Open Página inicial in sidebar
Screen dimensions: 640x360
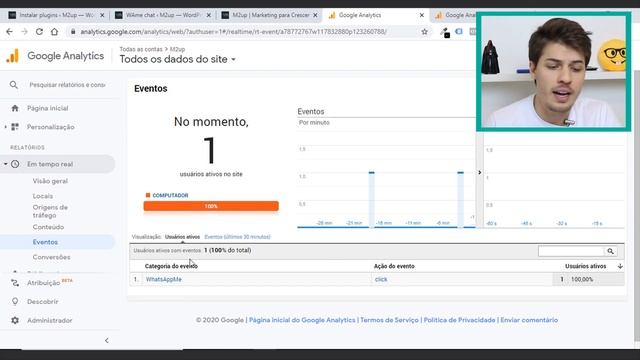click(47, 108)
